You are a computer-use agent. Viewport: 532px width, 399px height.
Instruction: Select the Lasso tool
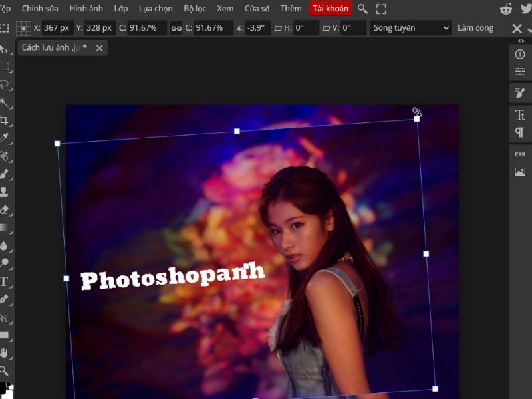4,84
